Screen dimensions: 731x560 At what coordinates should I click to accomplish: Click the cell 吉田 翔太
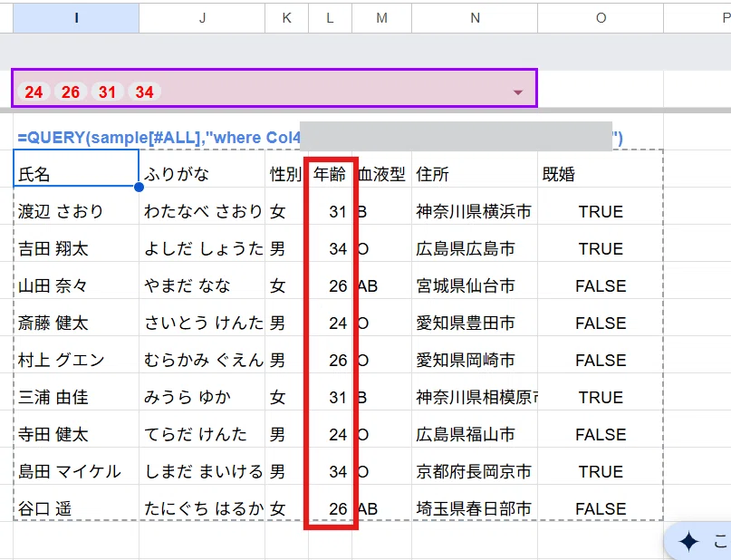coord(76,243)
